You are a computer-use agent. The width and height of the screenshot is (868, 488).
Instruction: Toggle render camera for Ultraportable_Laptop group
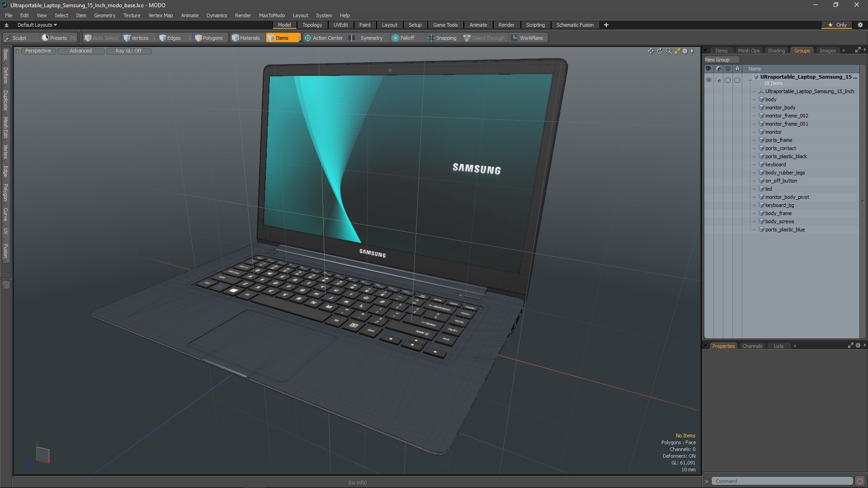[x=718, y=80]
